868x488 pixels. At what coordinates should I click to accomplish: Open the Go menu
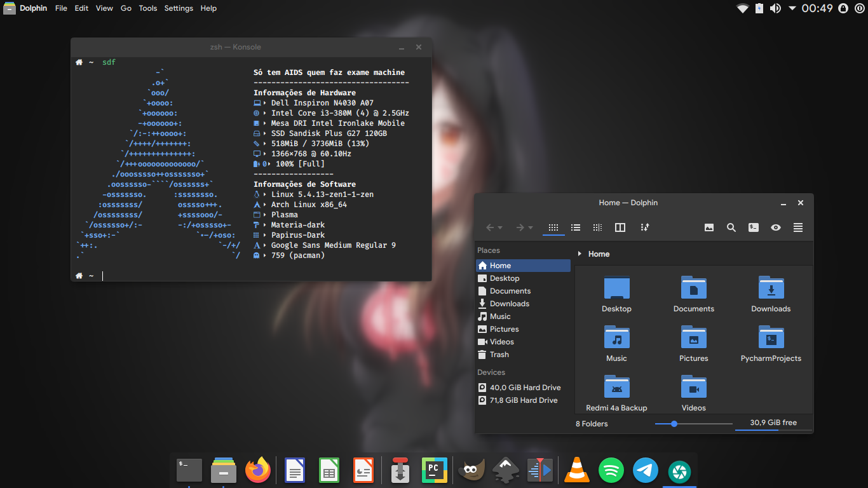click(x=126, y=8)
